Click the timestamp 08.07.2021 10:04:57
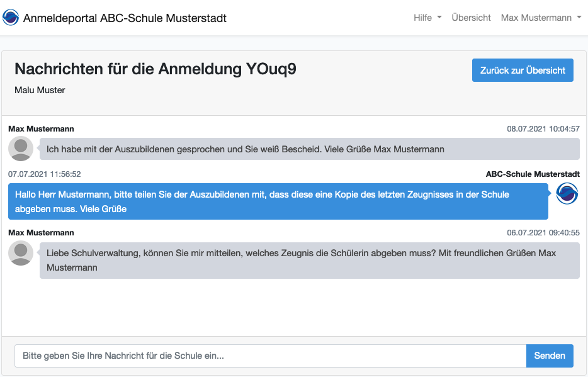 pyautogui.click(x=543, y=129)
